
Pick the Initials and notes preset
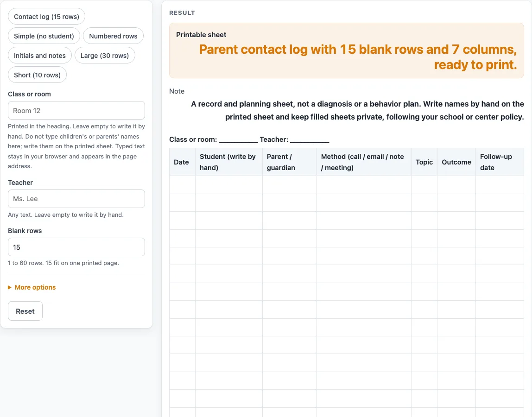[40, 55]
